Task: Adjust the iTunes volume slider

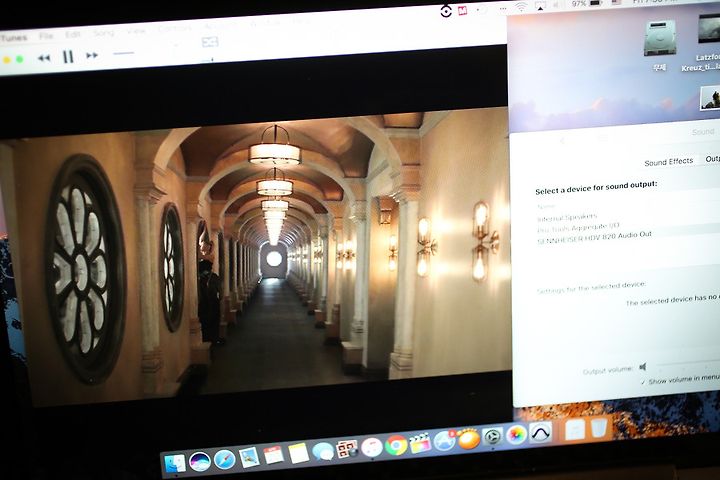Action: click(x=124, y=54)
